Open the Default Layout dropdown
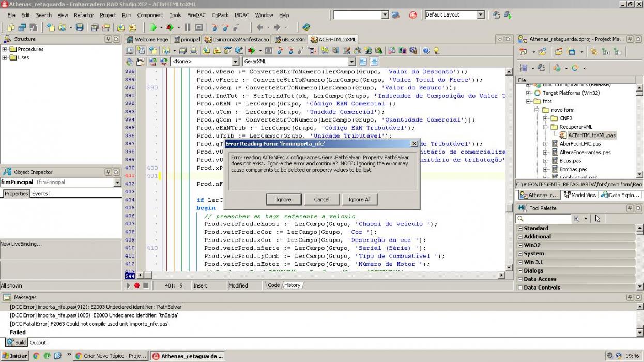 (x=481, y=15)
